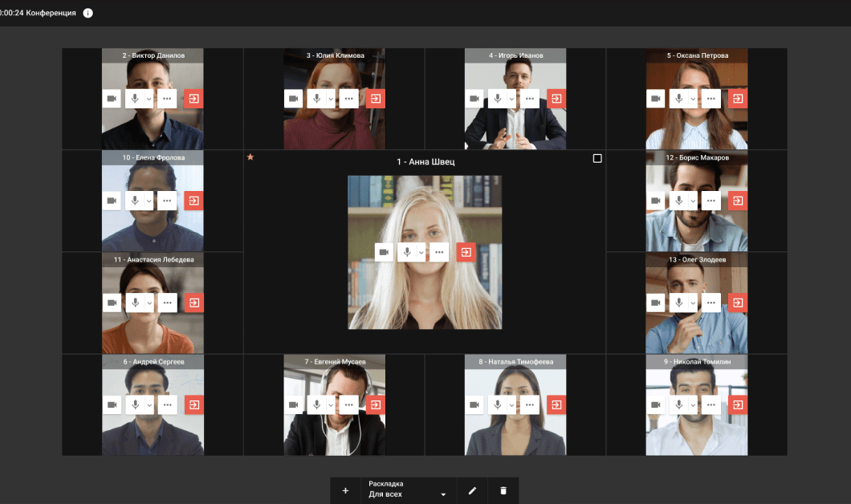Expand microphone options for Игорь Иванов
Screen dimensions: 851x504
[511, 99]
